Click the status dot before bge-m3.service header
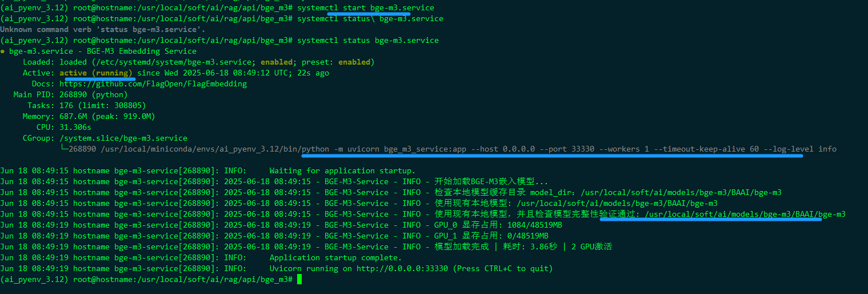 click(3, 51)
